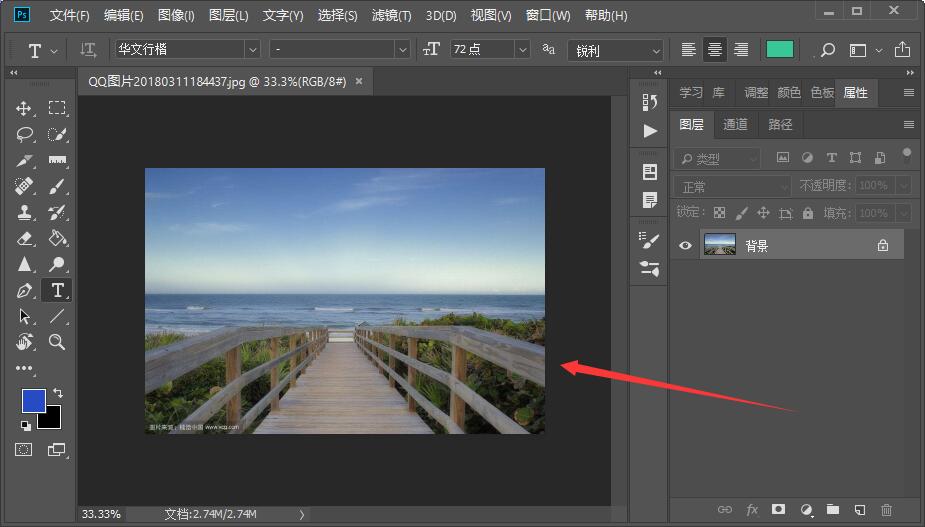Switch to the 路径 tab
Screen dimensions: 925x527
(780, 125)
